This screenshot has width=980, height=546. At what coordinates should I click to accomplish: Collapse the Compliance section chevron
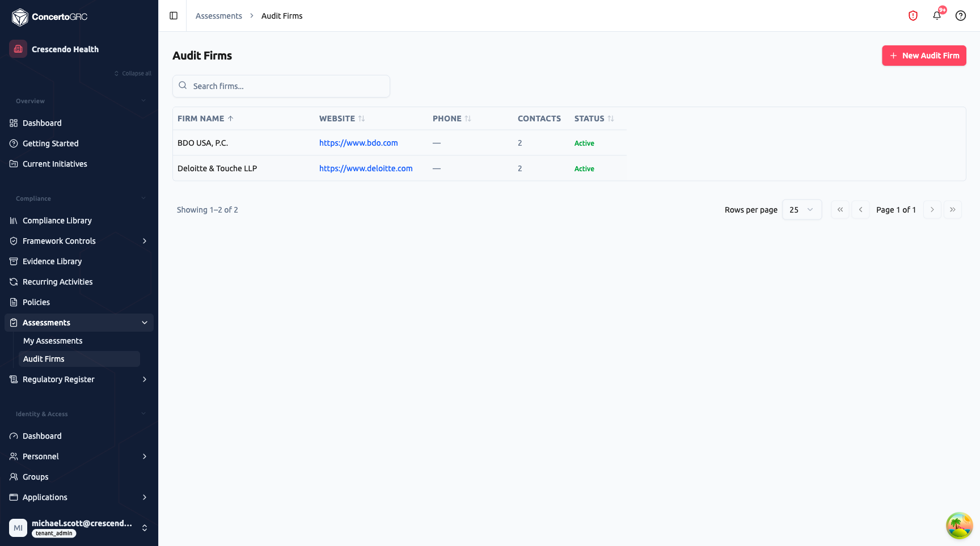tap(143, 198)
